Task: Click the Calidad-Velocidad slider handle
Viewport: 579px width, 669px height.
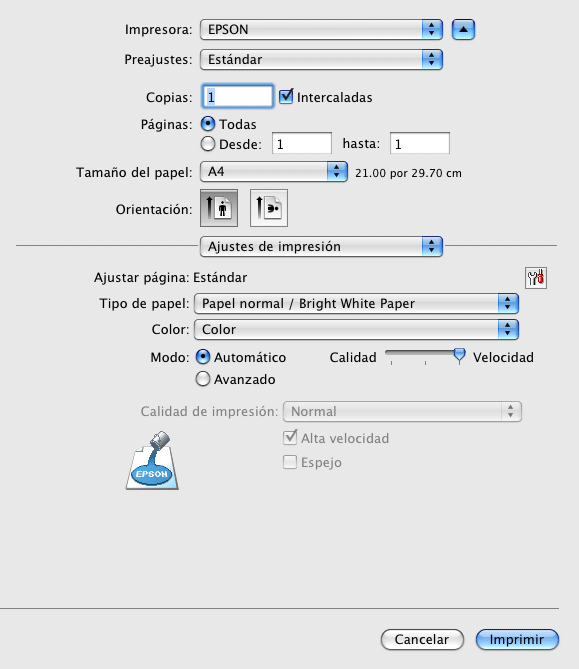Action: click(459, 355)
